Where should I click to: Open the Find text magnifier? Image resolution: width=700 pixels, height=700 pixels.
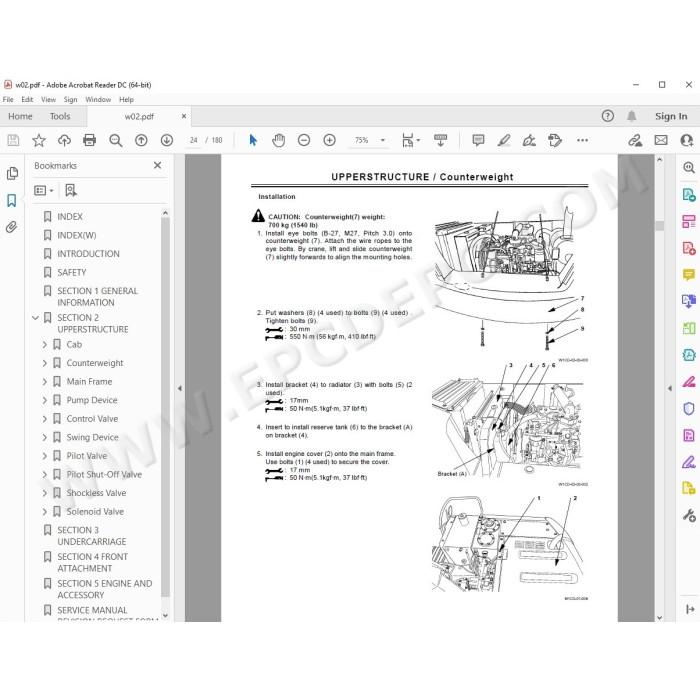(116, 140)
